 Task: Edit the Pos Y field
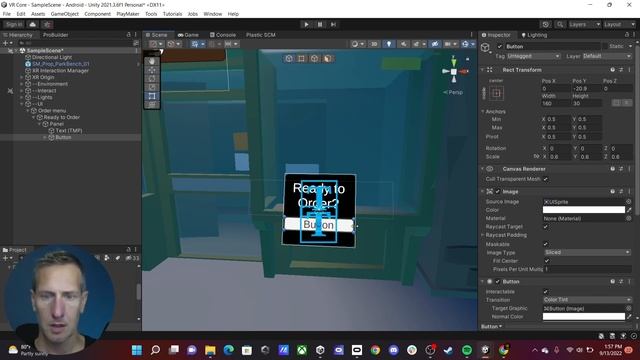pyautogui.click(x=586, y=89)
